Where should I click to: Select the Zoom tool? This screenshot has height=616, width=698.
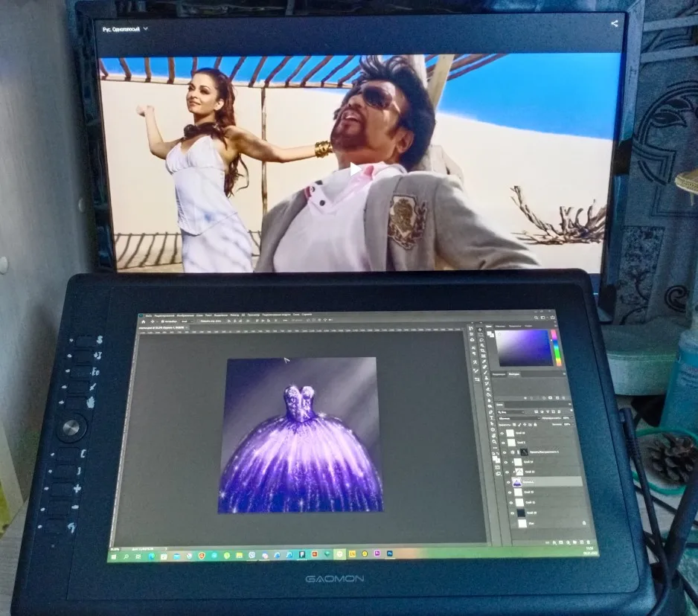[494, 442]
